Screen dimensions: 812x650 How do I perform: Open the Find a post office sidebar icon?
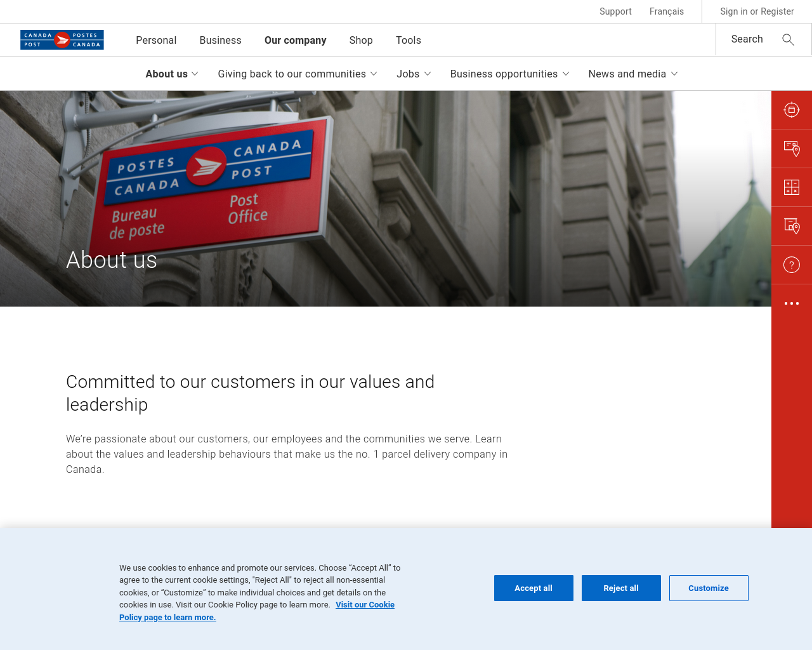click(x=792, y=226)
